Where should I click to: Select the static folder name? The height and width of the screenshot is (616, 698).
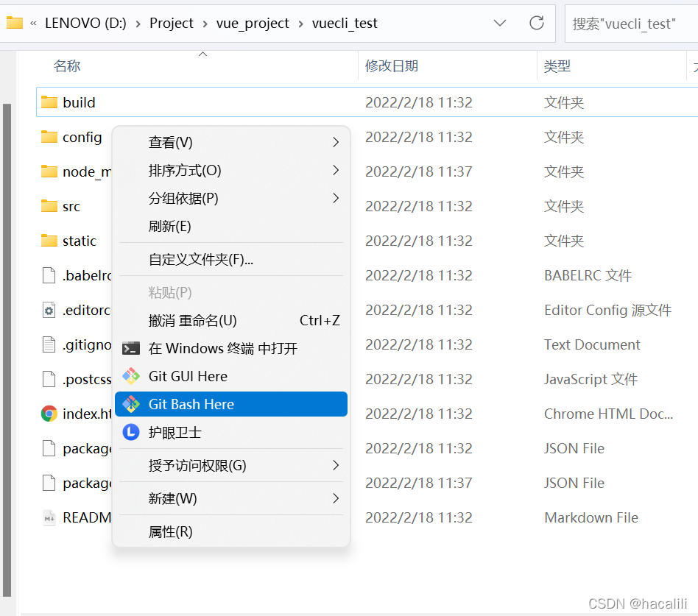click(x=80, y=241)
